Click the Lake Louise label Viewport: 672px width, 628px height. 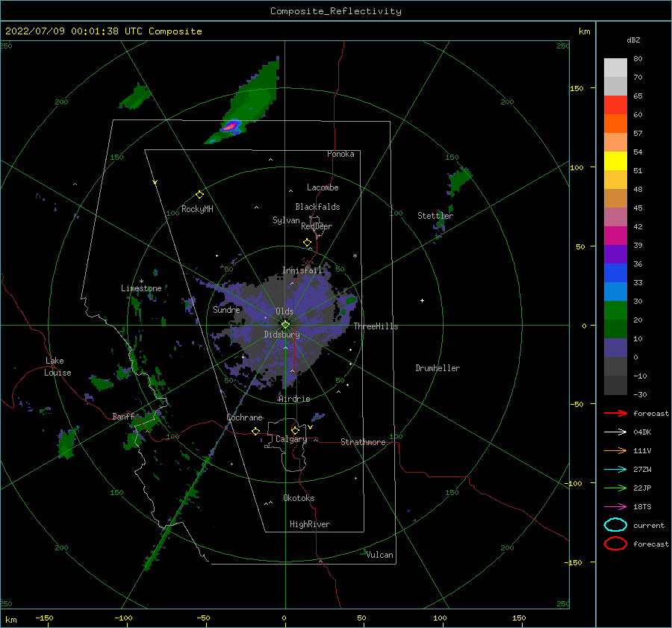tap(57, 367)
